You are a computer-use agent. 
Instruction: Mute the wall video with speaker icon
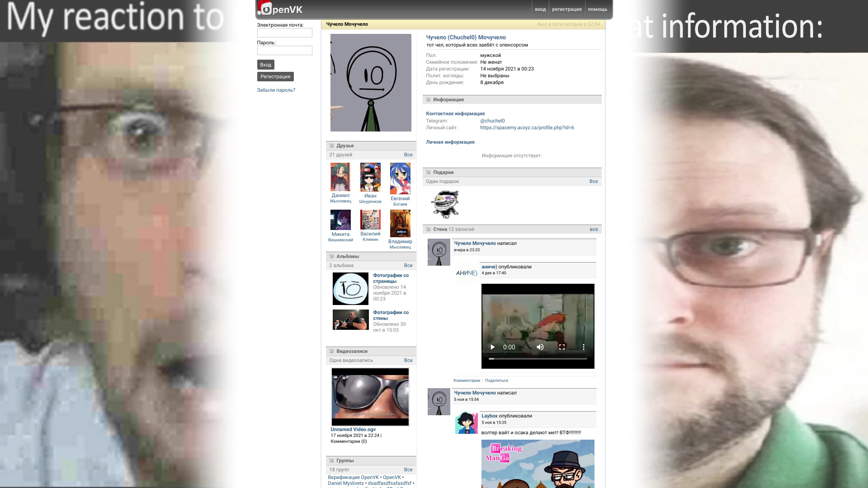point(540,347)
